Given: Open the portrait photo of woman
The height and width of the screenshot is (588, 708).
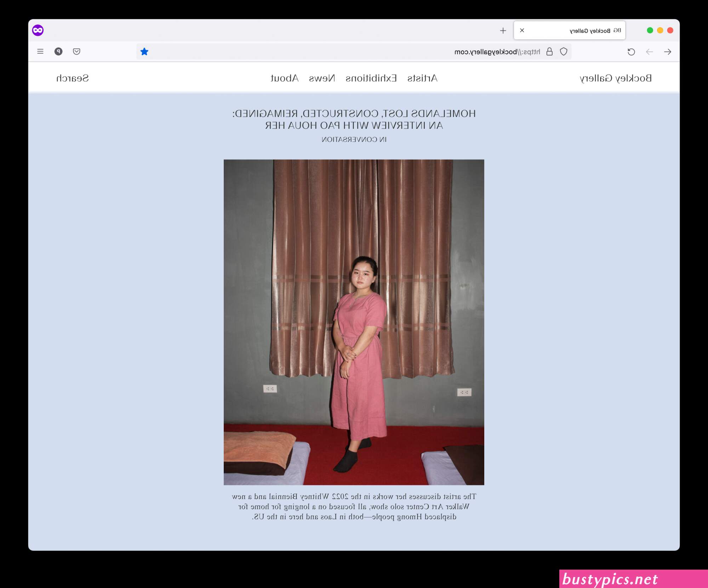Looking at the screenshot, I should (x=354, y=322).
